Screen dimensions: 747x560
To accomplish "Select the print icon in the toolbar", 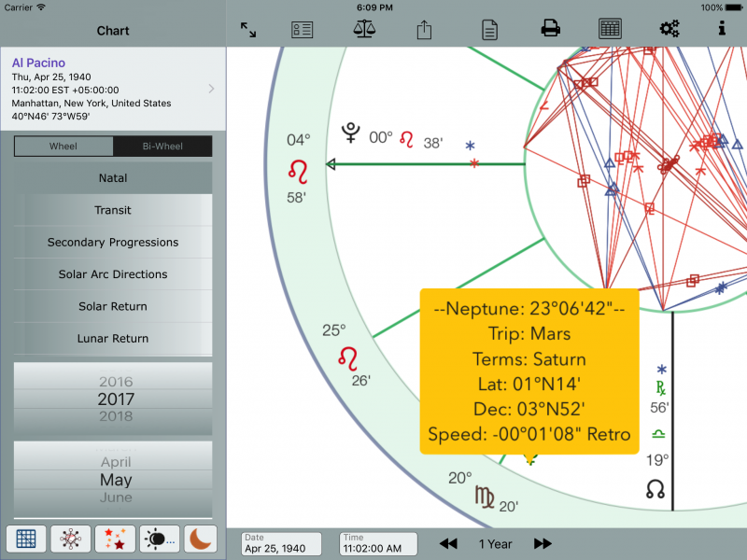I will click(550, 28).
